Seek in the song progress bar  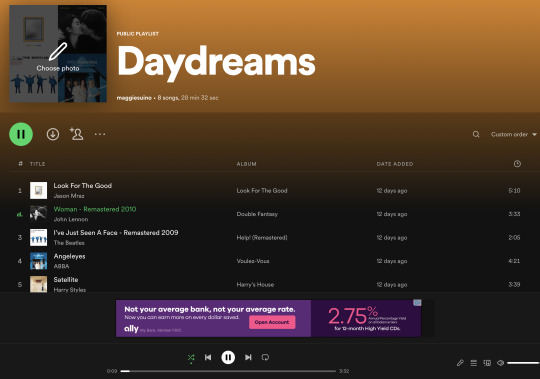228,371
